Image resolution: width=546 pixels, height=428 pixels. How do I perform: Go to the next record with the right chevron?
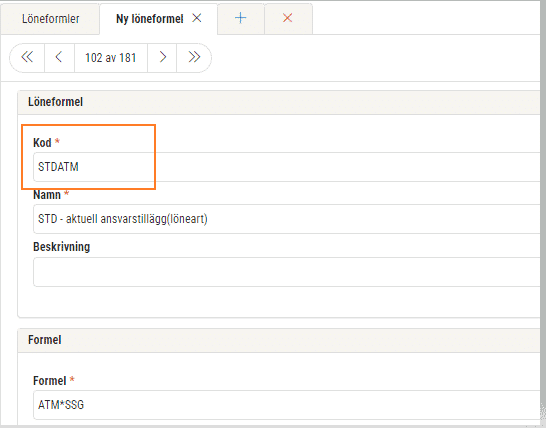click(162, 57)
